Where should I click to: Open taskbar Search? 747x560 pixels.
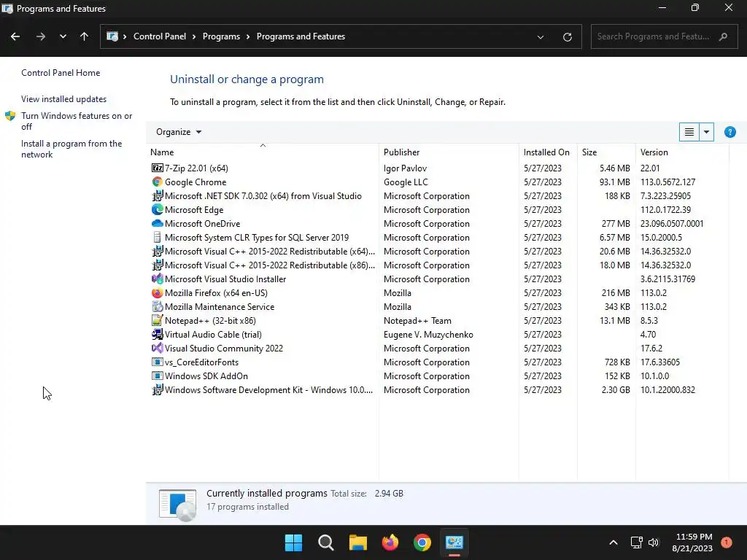326,542
